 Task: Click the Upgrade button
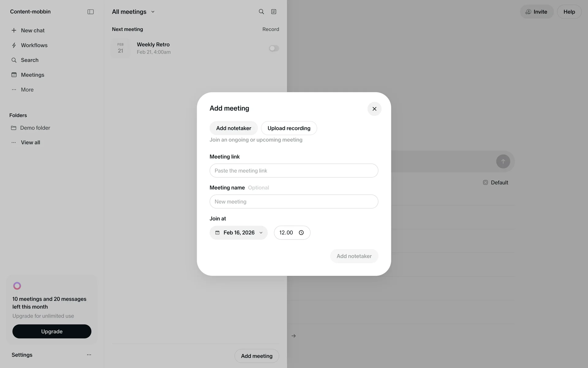point(52,332)
